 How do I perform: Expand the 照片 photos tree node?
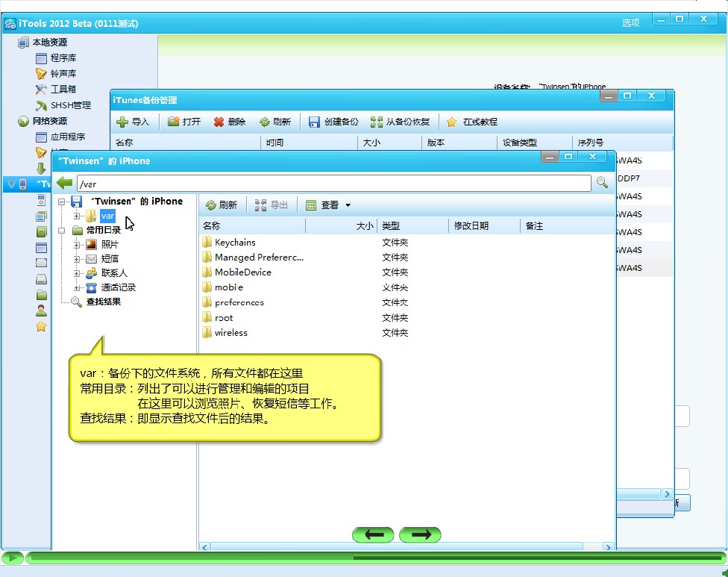[x=77, y=244]
